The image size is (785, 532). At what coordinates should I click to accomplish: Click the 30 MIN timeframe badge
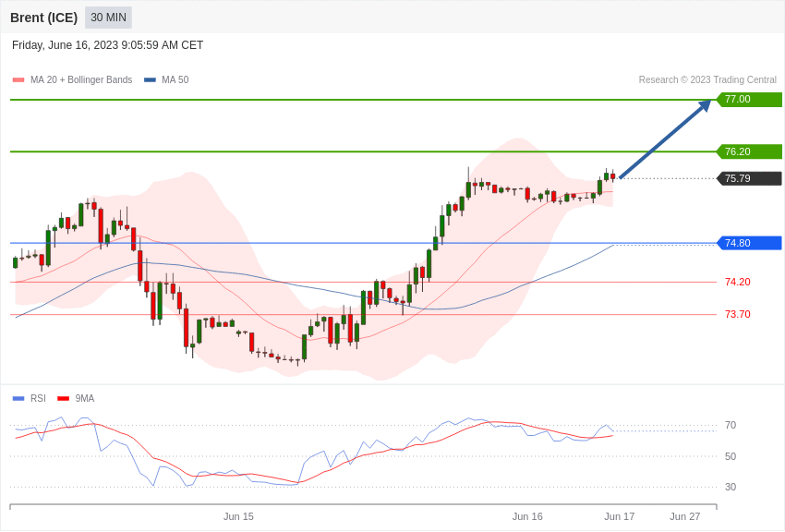[108, 18]
